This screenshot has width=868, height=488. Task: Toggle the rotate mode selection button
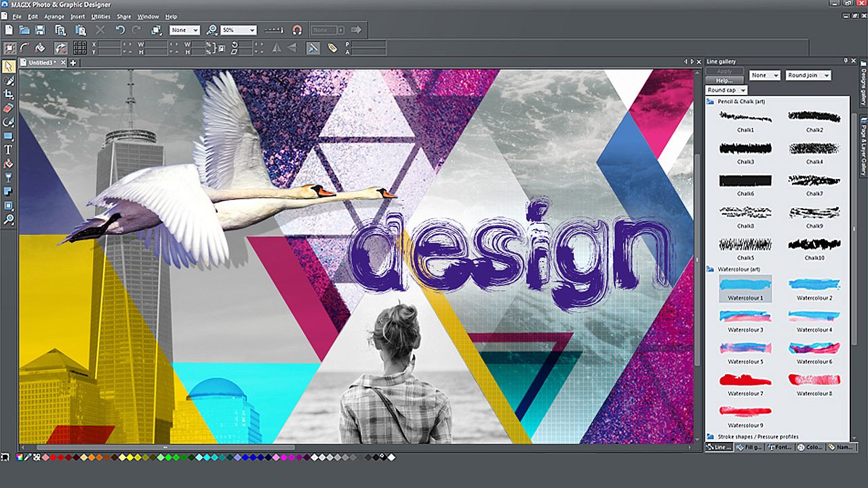60,48
